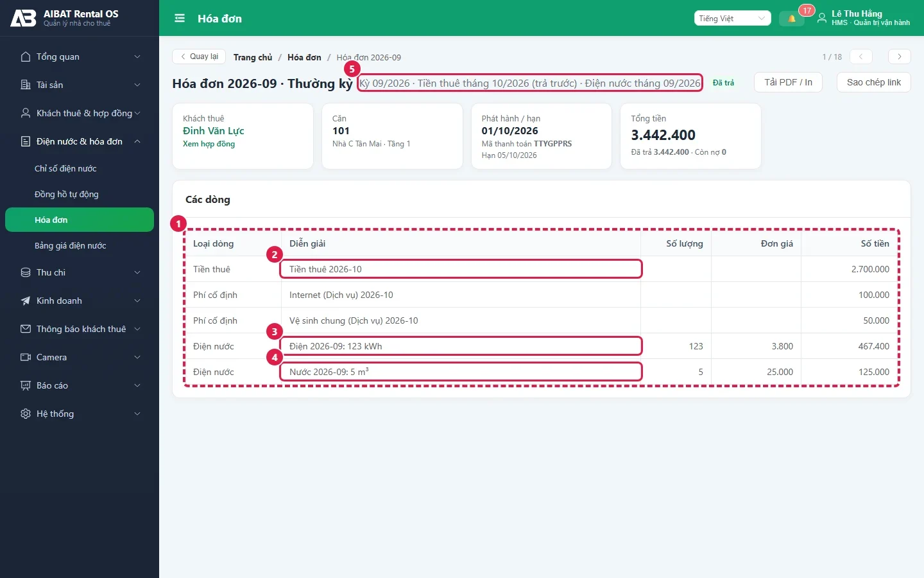This screenshot has height=578, width=924.
Task: Expand the Tổng quan chevron
Action: pos(137,57)
